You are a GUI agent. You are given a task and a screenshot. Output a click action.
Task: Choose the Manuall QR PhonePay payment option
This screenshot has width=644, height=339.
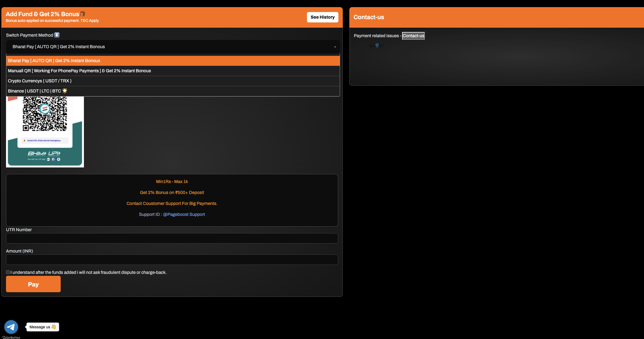click(79, 71)
